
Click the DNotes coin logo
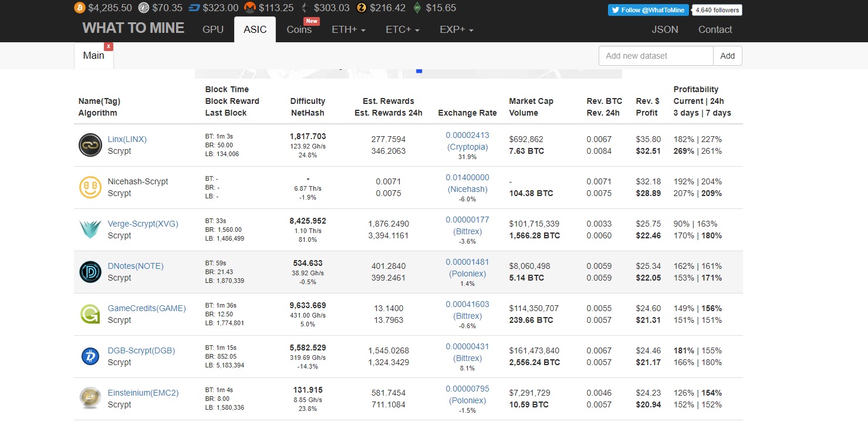point(90,272)
